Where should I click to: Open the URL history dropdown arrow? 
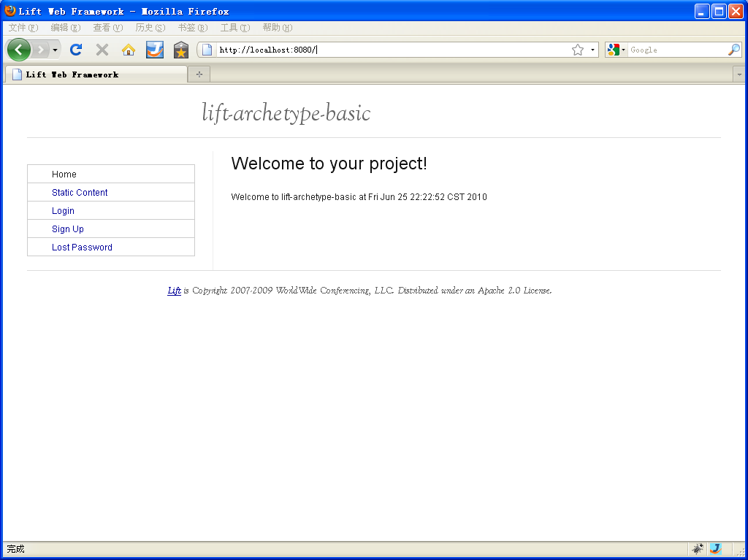pyautogui.click(x=592, y=50)
